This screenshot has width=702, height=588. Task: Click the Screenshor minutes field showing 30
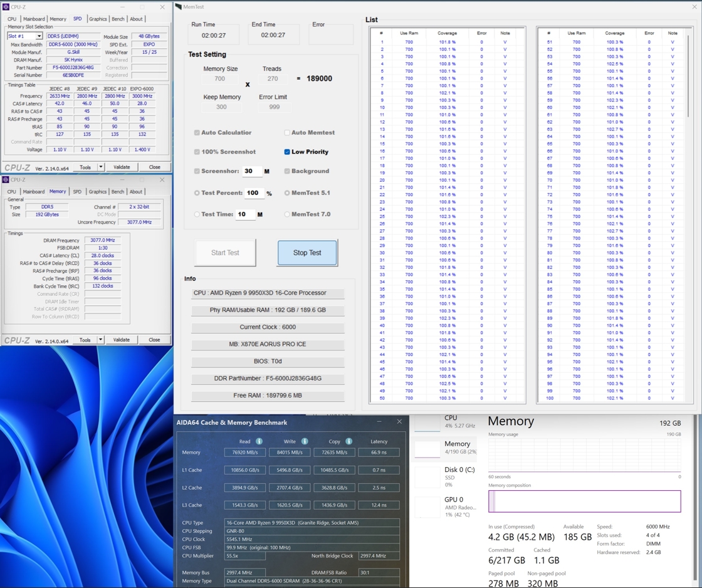[252, 171]
